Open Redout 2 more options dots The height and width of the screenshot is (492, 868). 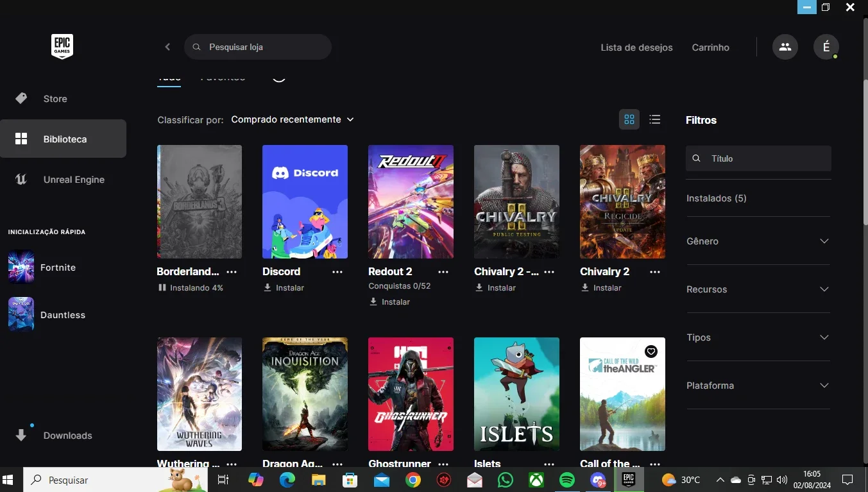(x=443, y=272)
